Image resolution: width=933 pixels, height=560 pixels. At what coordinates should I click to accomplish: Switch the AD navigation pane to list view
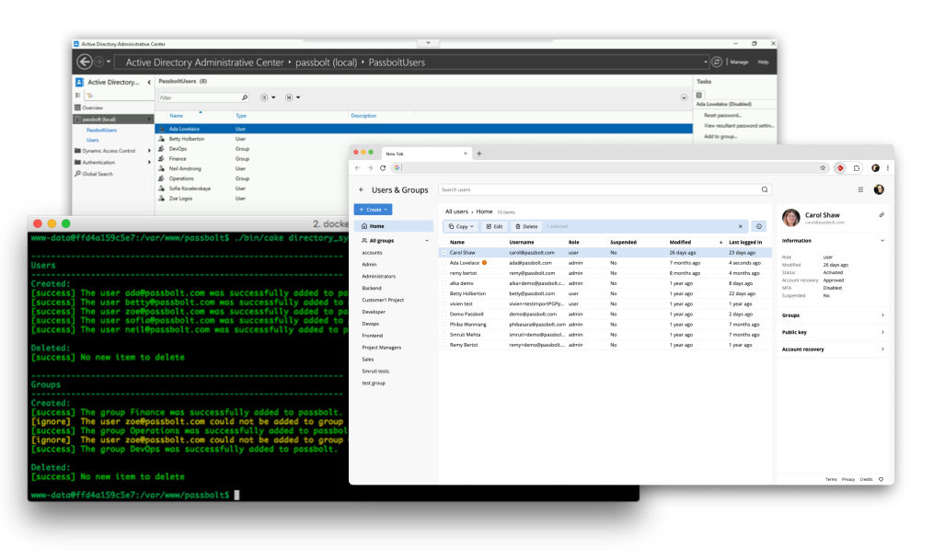coord(78,95)
